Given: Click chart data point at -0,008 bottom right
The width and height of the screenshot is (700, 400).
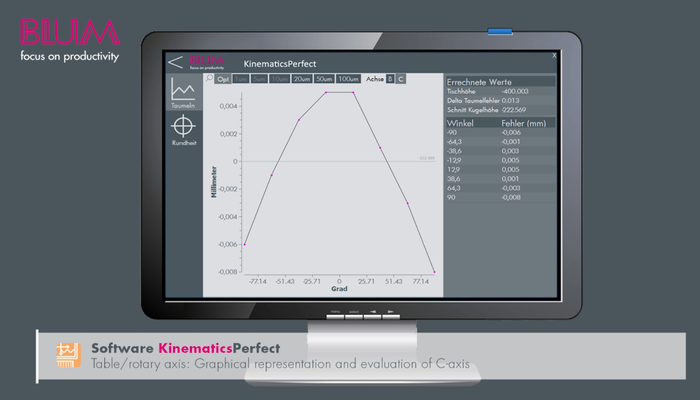Looking at the screenshot, I should pos(434,272).
